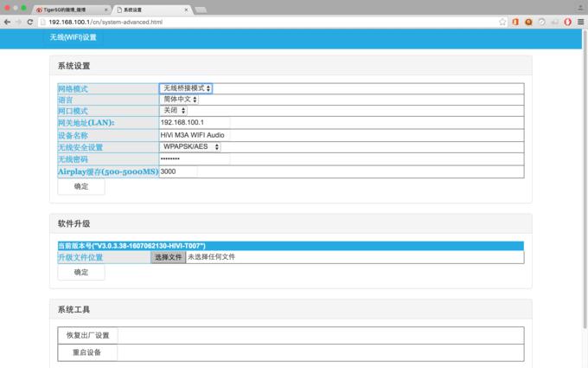This screenshot has height=368, width=588.
Task: Reload the page with the refresh icon
Action: 30,22
